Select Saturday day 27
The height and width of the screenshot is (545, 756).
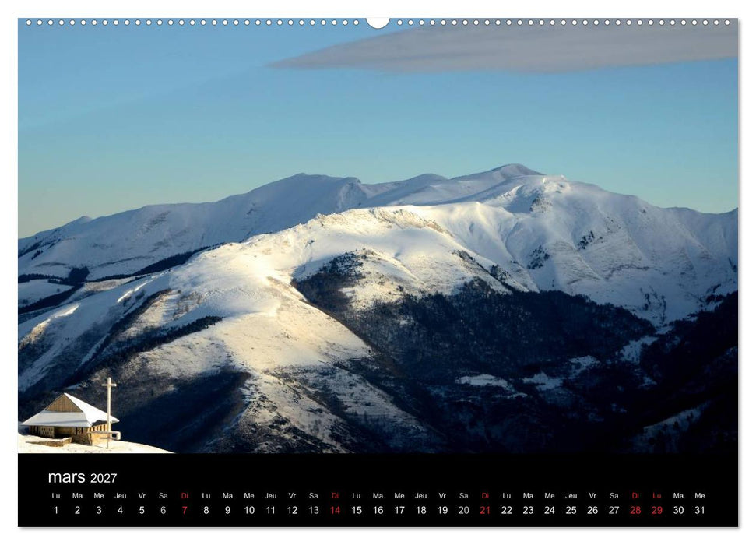[x=614, y=510]
